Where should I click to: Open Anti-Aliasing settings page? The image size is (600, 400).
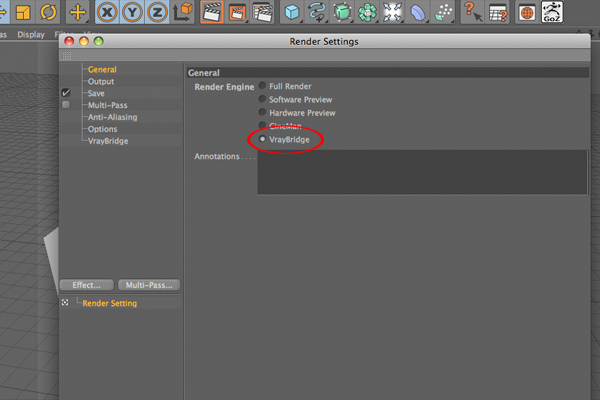(112, 117)
